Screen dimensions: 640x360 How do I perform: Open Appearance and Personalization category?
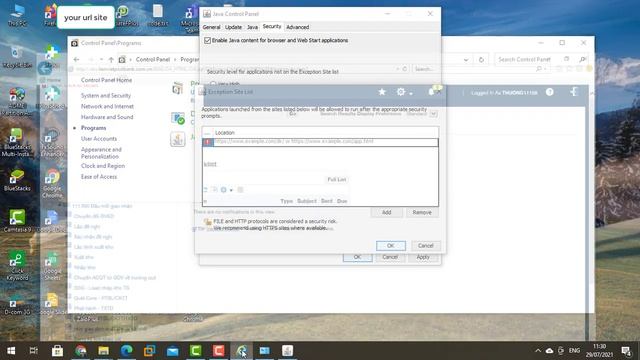(x=101, y=153)
